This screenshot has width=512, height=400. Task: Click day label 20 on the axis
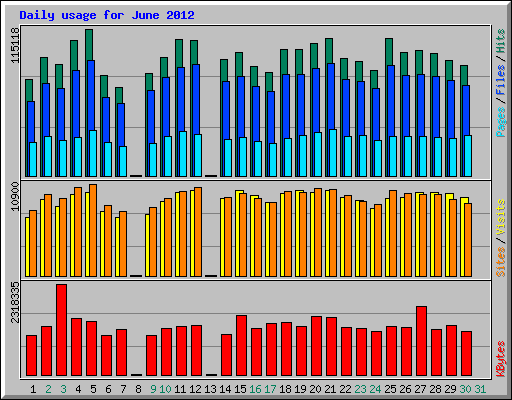click(315, 389)
